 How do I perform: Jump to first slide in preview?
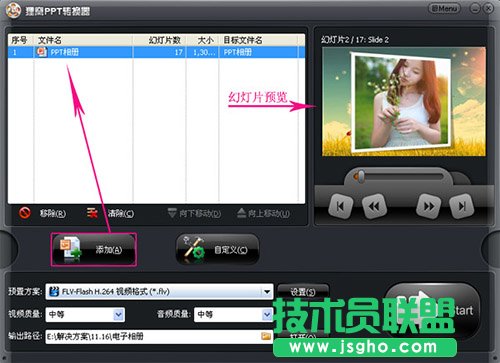click(x=340, y=206)
